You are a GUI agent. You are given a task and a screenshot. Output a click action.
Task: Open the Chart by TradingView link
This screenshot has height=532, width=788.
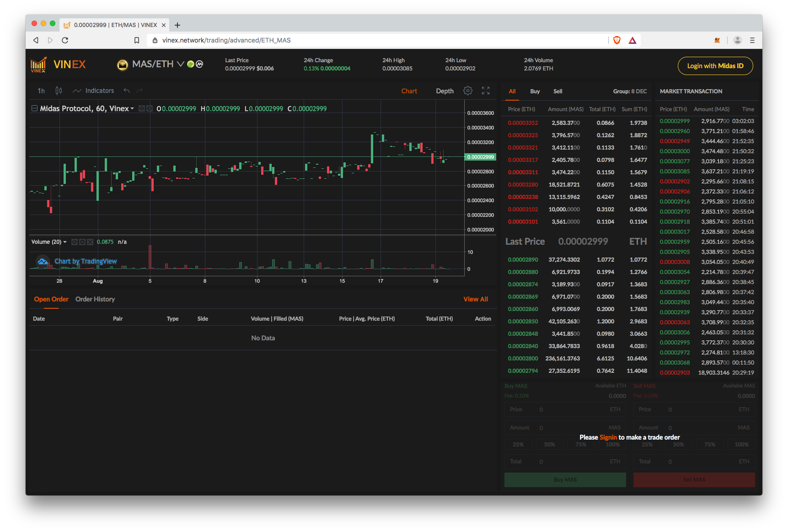point(86,261)
